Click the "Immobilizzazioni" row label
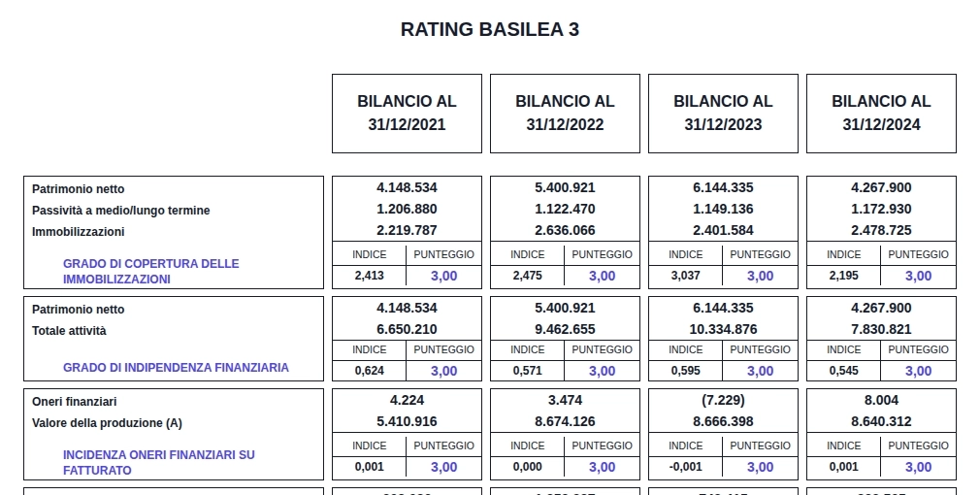The width and height of the screenshot is (980, 495). [79, 232]
